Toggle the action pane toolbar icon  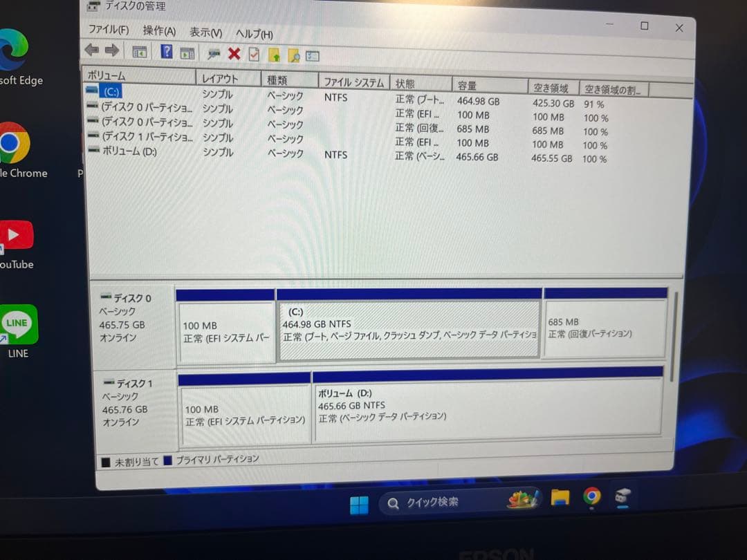[x=187, y=53]
